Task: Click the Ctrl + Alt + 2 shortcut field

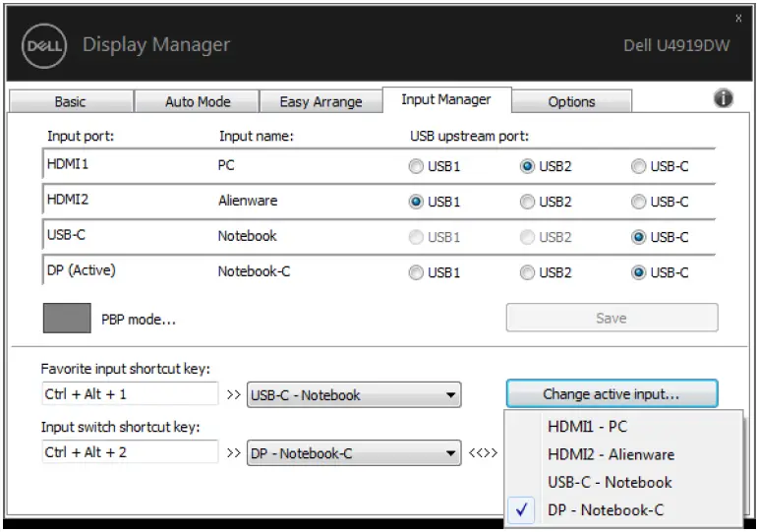Action: click(x=130, y=452)
